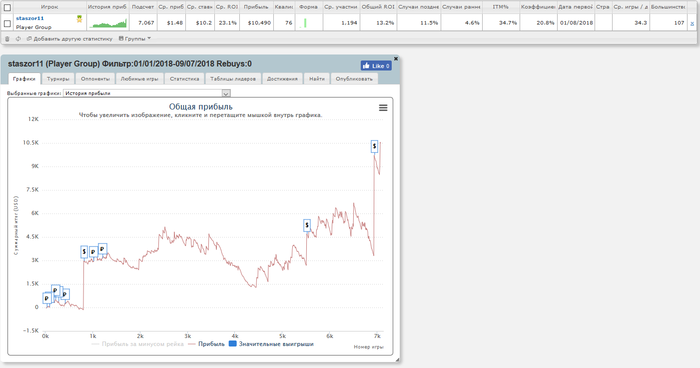Toggle the Значительные выигрыши legend series

point(271,344)
